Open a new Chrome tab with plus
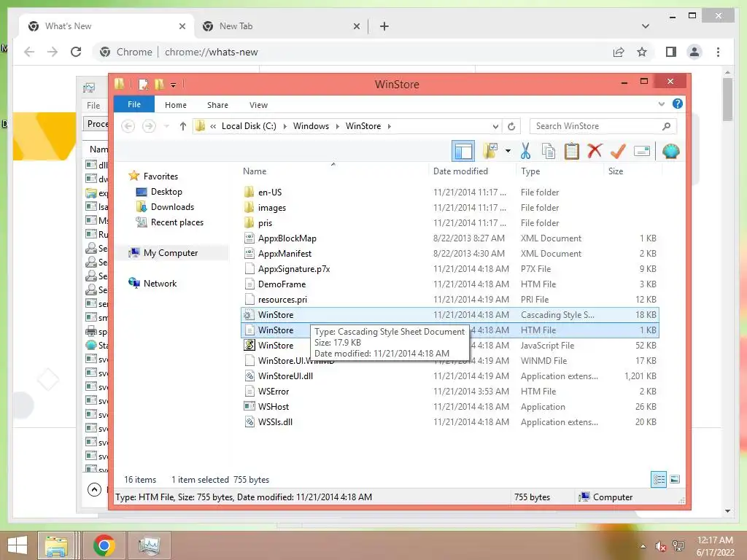 coord(384,26)
